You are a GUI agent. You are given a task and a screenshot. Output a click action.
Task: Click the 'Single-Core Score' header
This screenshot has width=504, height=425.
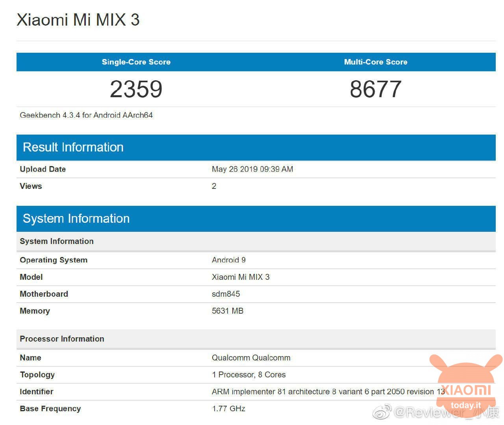[x=136, y=62]
